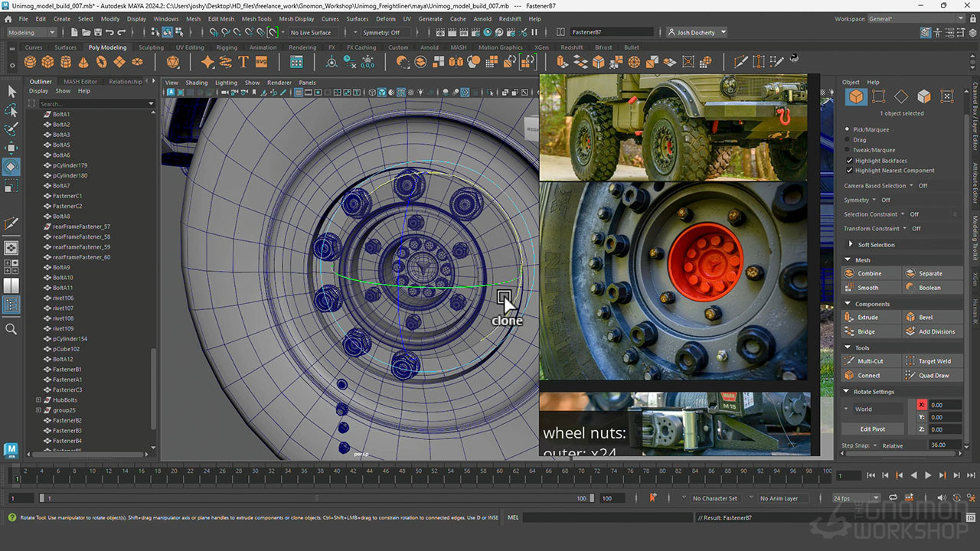Open the Modeling workspace mode dropdown
The height and width of the screenshot is (551, 980).
(x=31, y=32)
